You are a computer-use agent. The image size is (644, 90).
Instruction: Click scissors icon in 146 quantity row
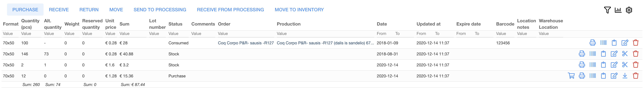(625, 54)
